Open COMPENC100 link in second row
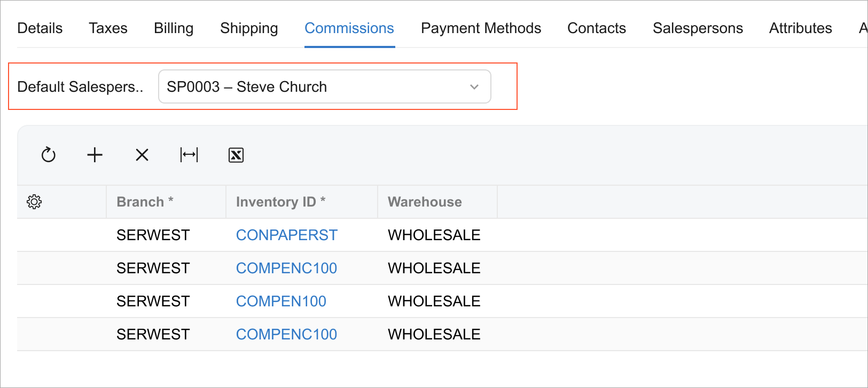 click(x=286, y=268)
